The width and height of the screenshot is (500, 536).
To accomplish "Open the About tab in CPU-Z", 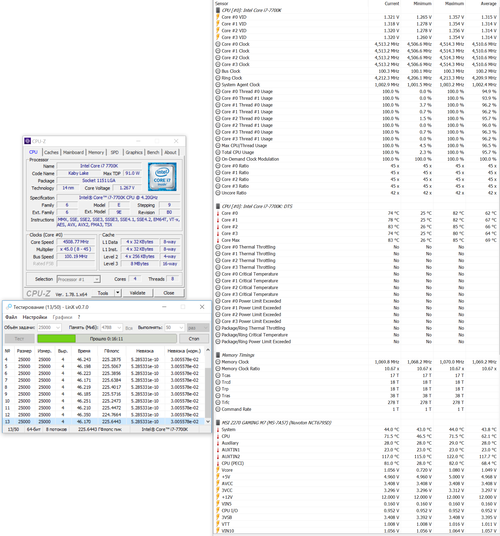I will 171,152.
